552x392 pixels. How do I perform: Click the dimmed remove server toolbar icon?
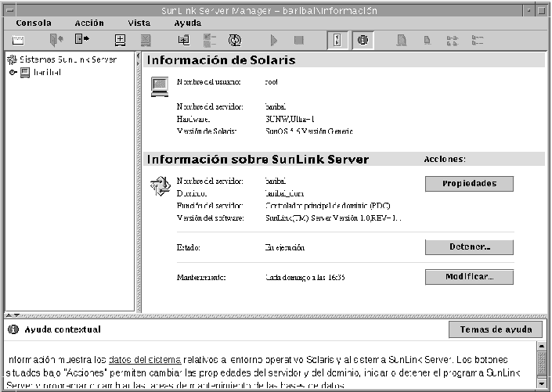[x=146, y=40]
